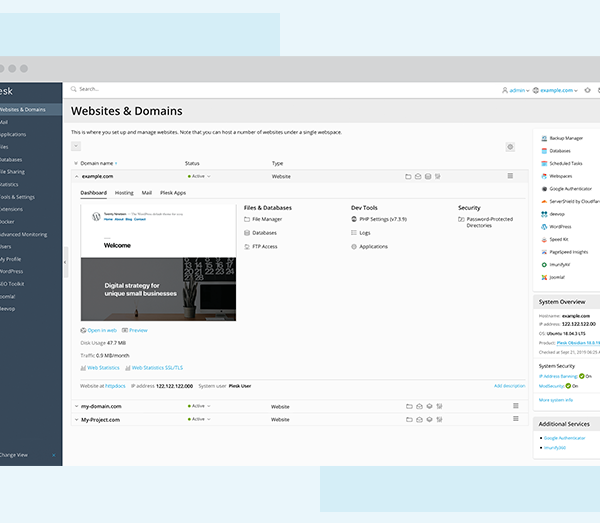The height and width of the screenshot is (523, 600).
Task: Switch to the Hosting tab
Action: click(124, 192)
